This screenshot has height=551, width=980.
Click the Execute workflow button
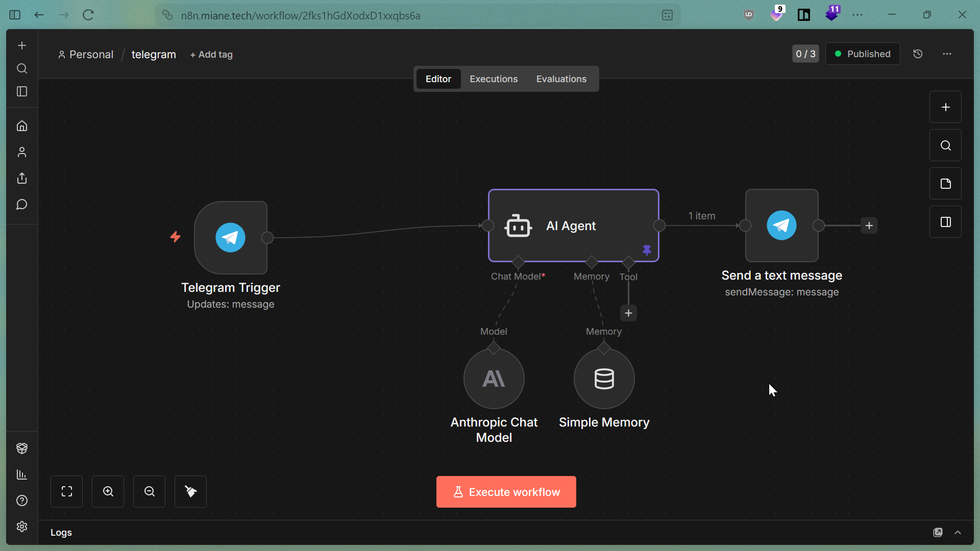(x=506, y=492)
